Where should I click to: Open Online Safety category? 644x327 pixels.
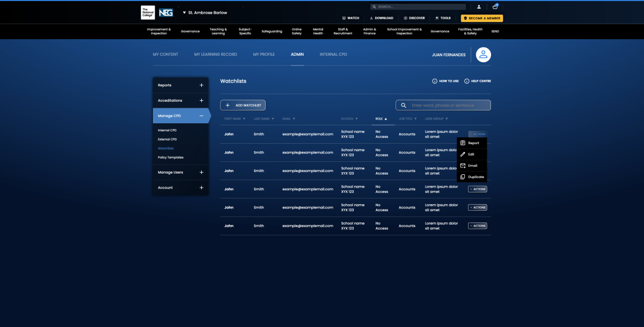[x=297, y=31]
